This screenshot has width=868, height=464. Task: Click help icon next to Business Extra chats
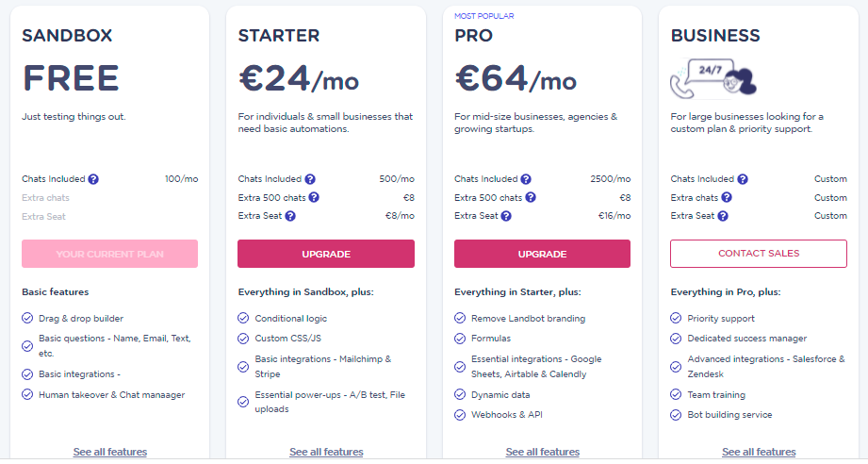tap(728, 197)
